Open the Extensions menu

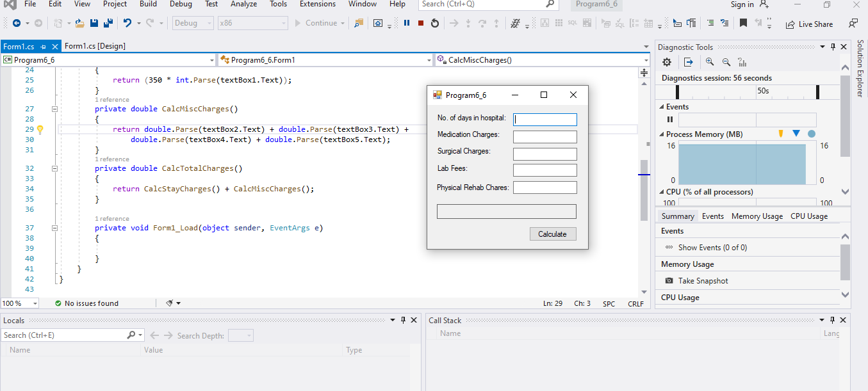point(318,4)
